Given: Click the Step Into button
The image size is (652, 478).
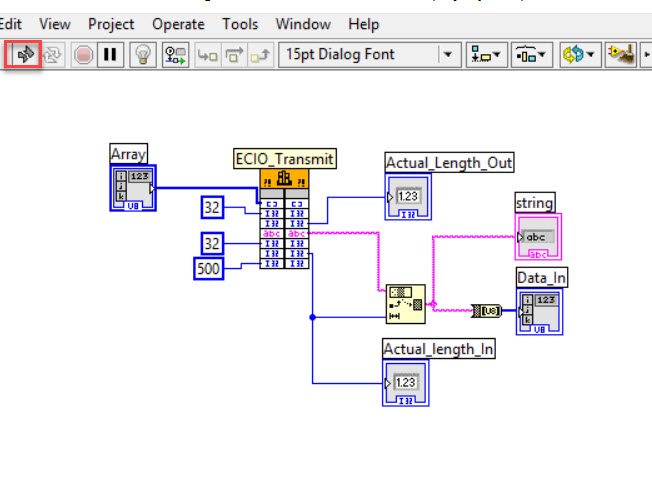Looking at the screenshot, I should pyautogui.click(x=207, y=54).
